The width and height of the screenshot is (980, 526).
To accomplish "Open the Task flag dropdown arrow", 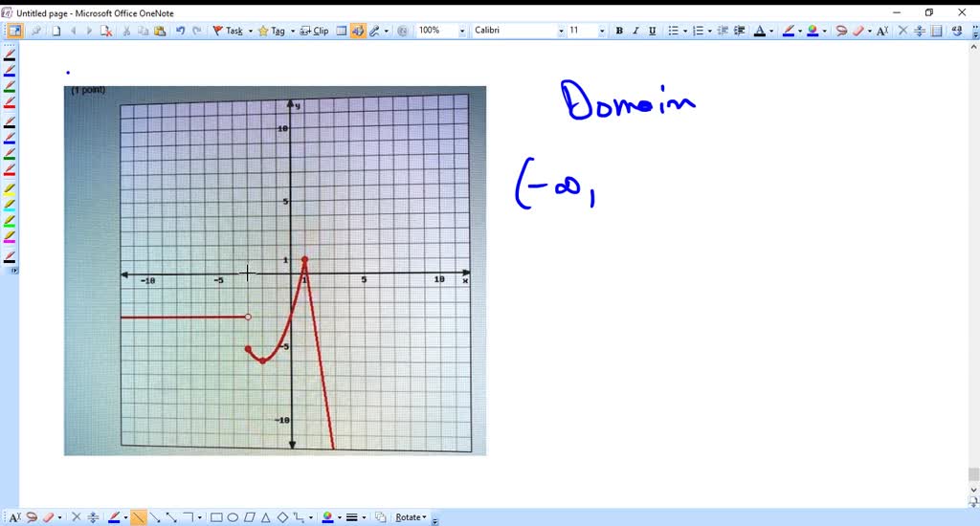I will [251, 31].
